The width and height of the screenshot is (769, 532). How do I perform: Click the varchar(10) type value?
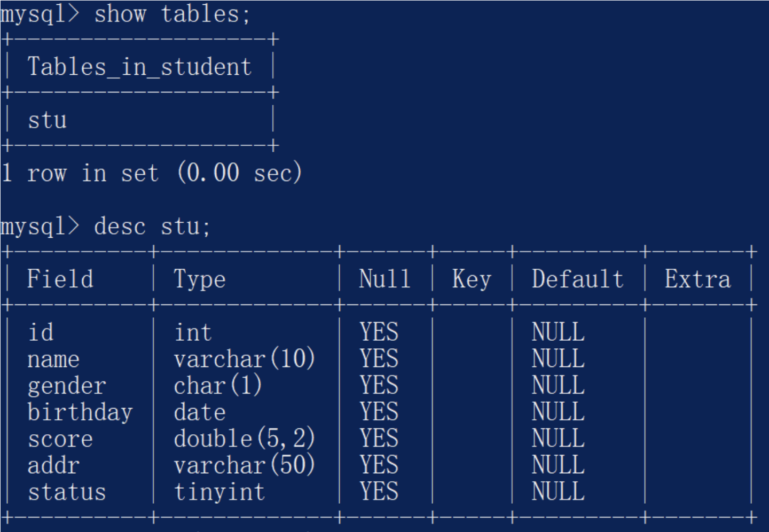(244, 359)
